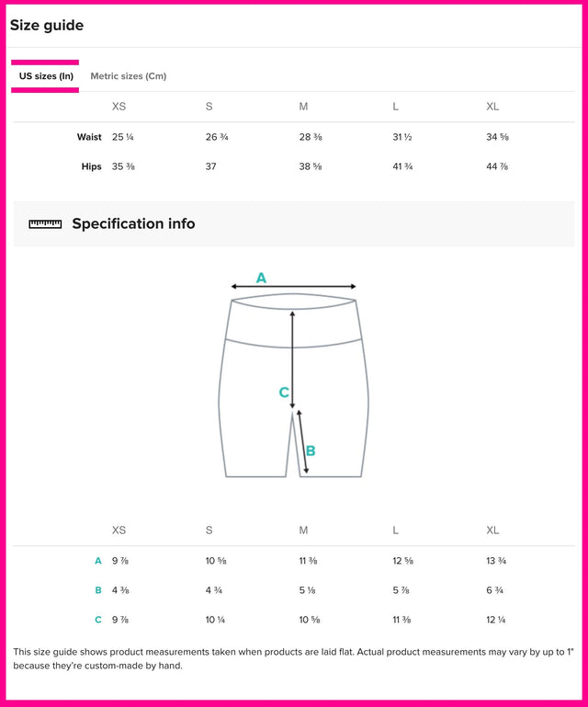Switch to the US sizes (In) tab
The height and width of the screenshot is (707, 588).
pyautogui.click(x=46, y=76)
